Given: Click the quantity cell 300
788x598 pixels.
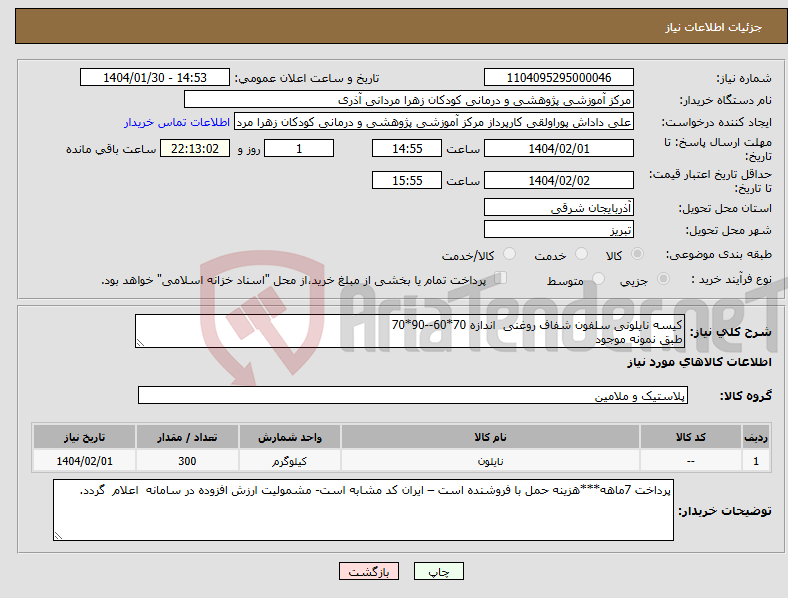Looking at the screenshot, I should (x=187, y=461).
